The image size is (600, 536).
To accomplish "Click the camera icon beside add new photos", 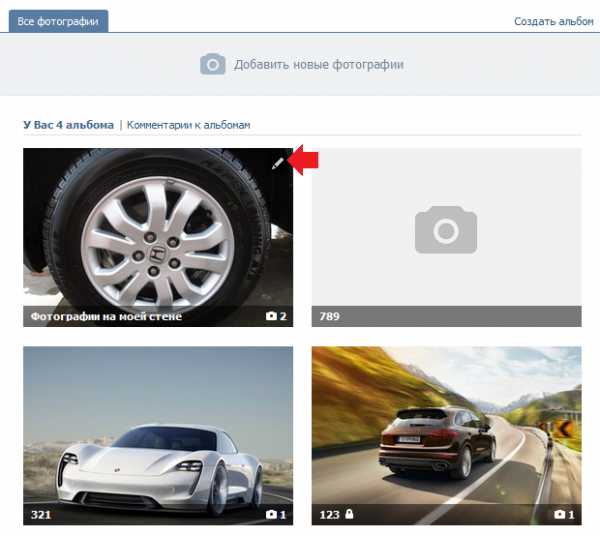I will point(213,64).
